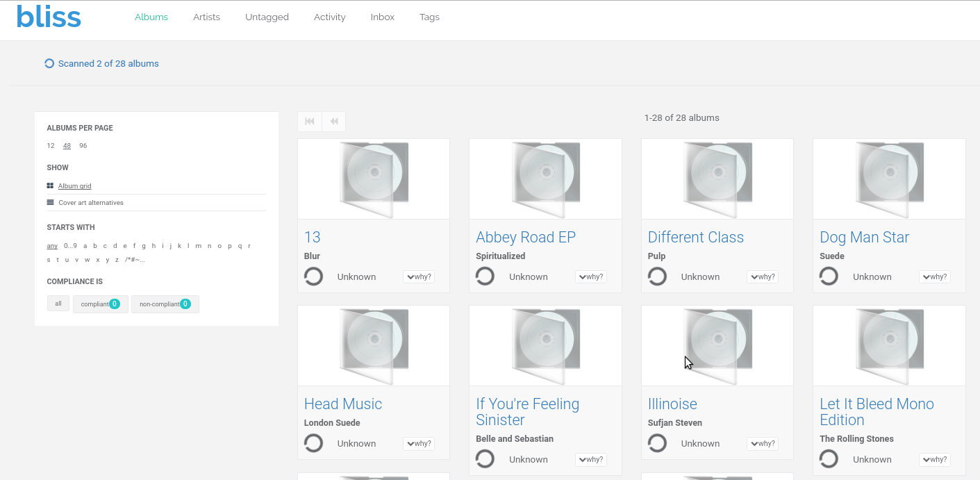Filter albums starting with 0..9
Viewport: 980px width, 480px height.
click(x=70, y=245)
